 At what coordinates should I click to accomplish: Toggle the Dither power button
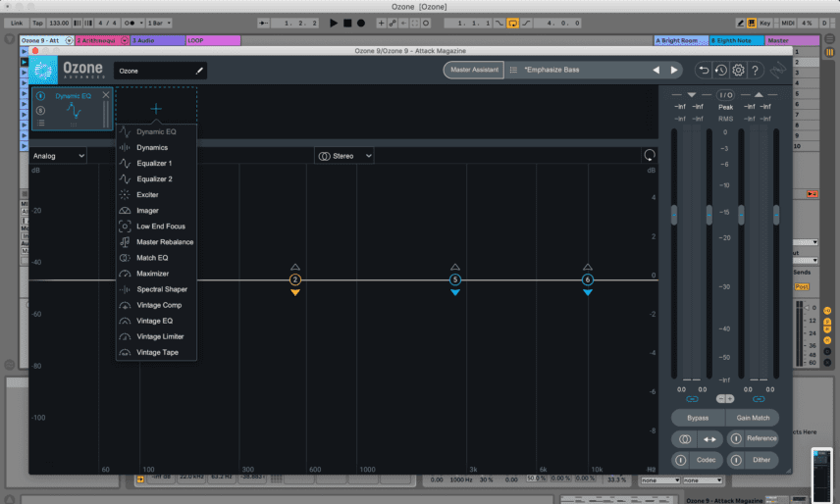pyautogui.click(x=736, y=460)
